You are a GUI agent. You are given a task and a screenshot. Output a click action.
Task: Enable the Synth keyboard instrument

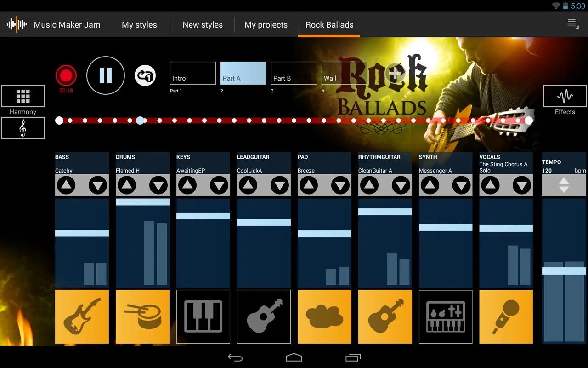(x=446, y=316)
